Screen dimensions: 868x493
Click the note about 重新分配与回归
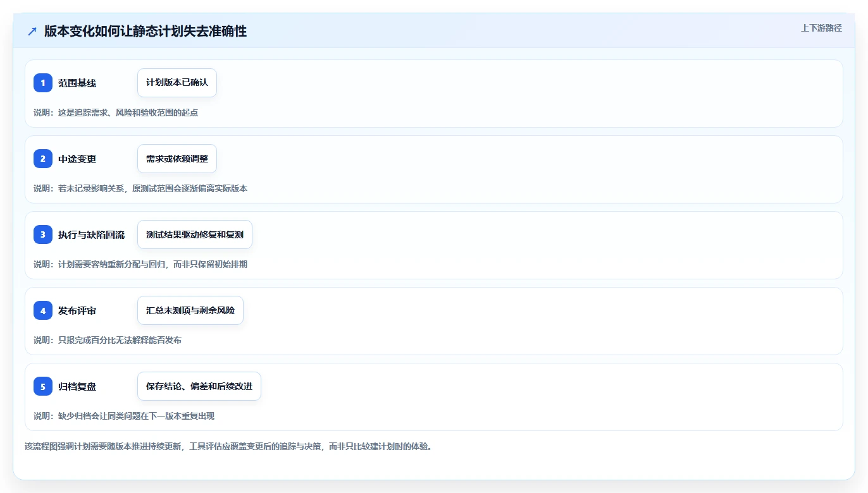click(x=140, y=264)
